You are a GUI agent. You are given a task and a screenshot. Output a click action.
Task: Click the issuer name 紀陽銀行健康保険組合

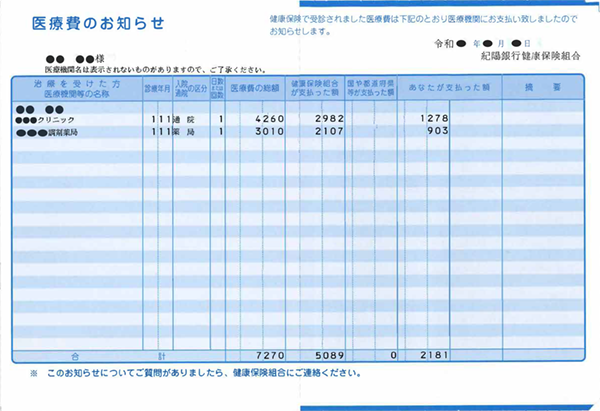point(530,56)
